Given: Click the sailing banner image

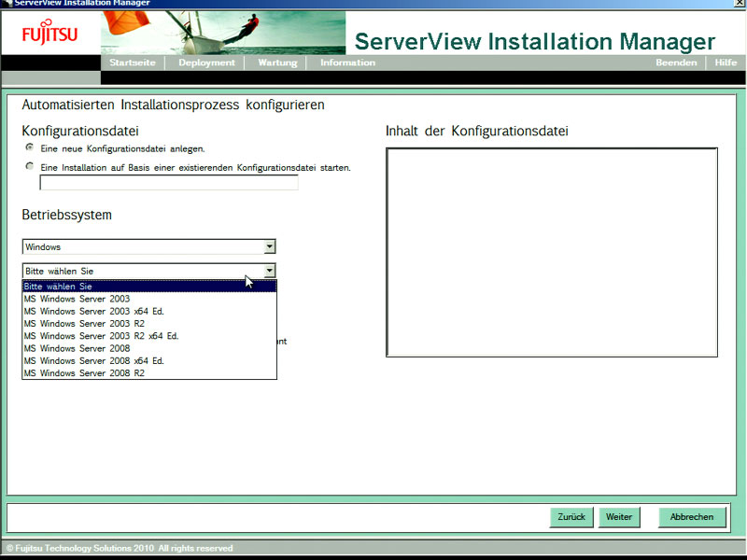Looking at the screenshot, I should pos(223,33).
